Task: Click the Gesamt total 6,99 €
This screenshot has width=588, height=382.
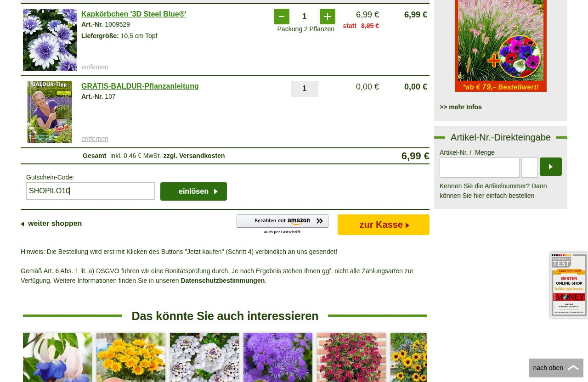Action: click(x=415, y=156)
